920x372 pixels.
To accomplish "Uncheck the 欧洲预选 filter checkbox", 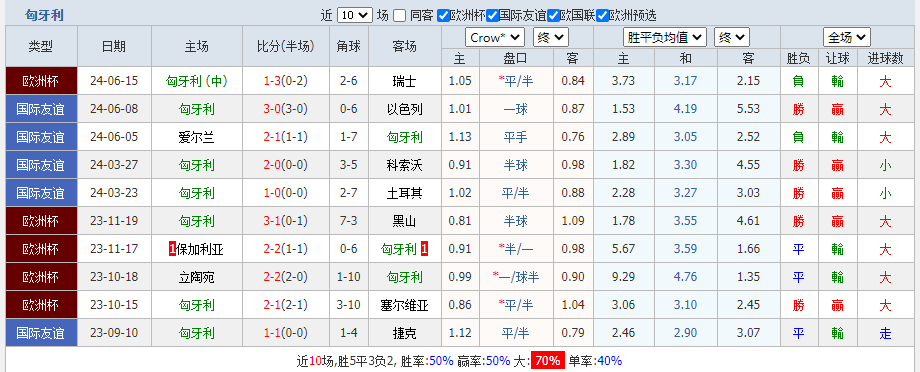I will (602, 15).
